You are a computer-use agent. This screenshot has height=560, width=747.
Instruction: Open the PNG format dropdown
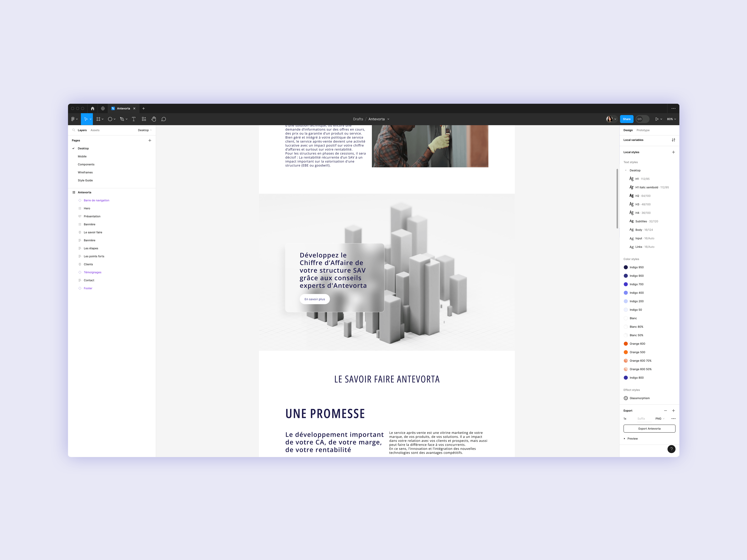click(x=660, y=419)
